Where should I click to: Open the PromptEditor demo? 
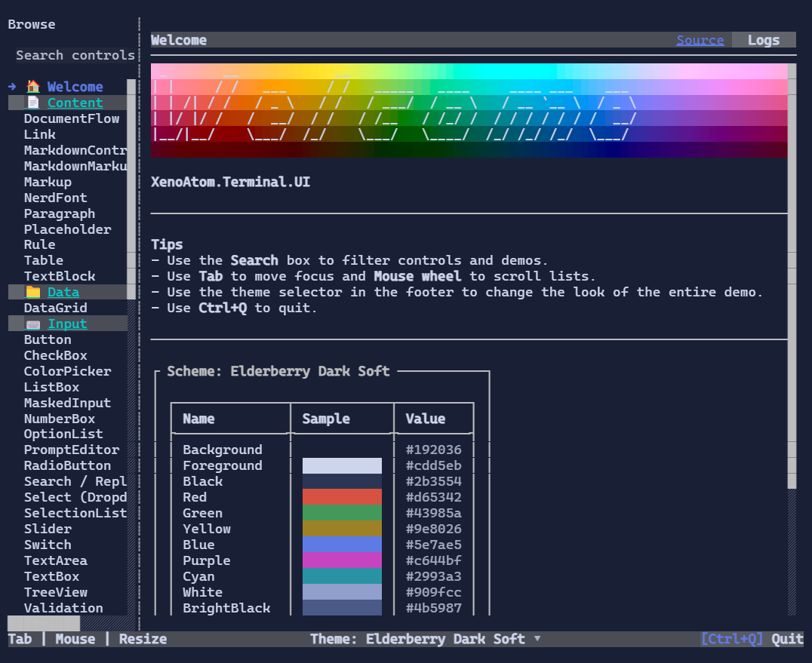72,450
